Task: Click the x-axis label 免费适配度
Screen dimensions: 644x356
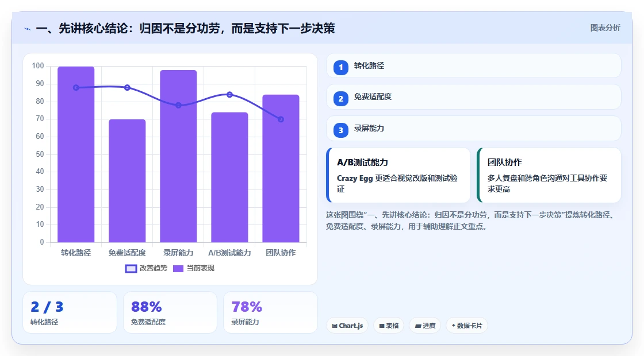Action: click(127, 253)
